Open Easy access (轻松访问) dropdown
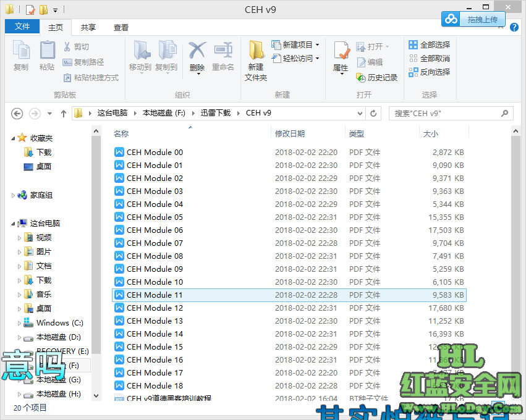The image size is (526, 420). click(295, 58)
